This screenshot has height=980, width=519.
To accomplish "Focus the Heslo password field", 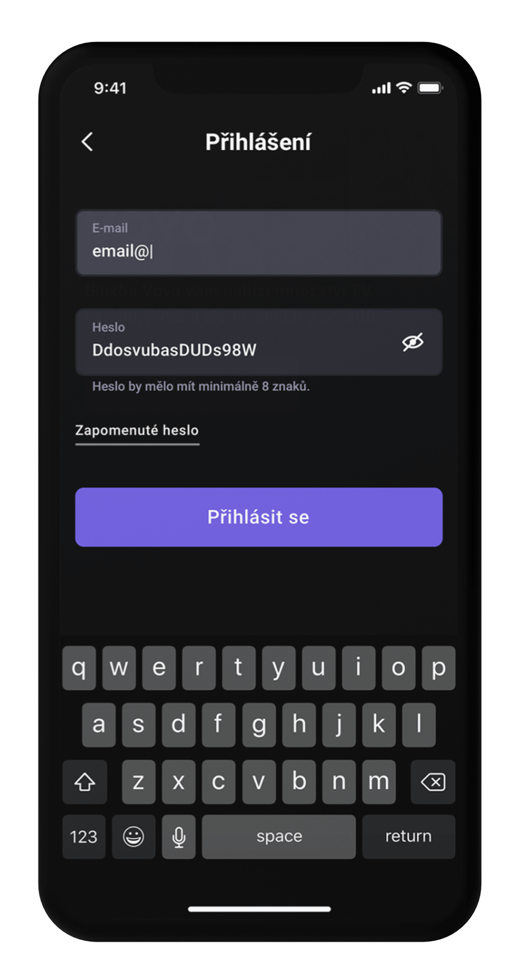I will pyautogui.click(x=259, y=342).
